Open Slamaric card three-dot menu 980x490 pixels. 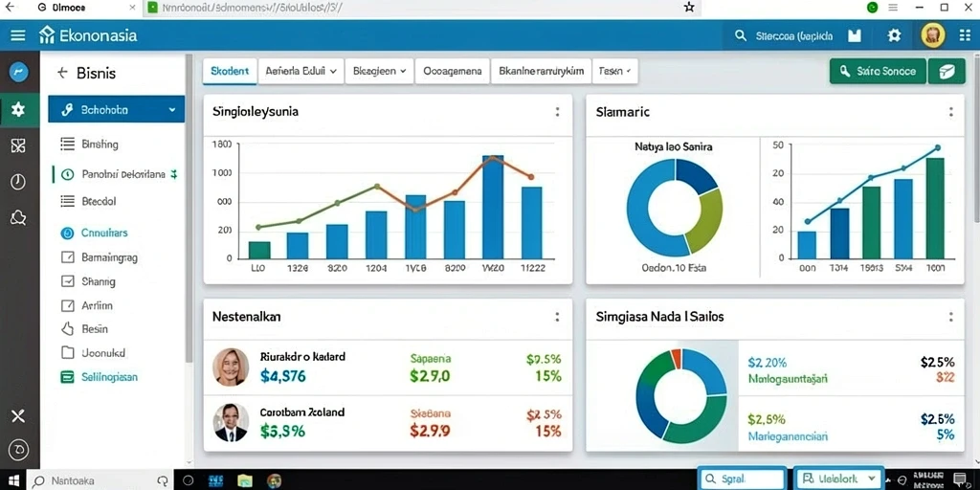click(x=950, y=112)
